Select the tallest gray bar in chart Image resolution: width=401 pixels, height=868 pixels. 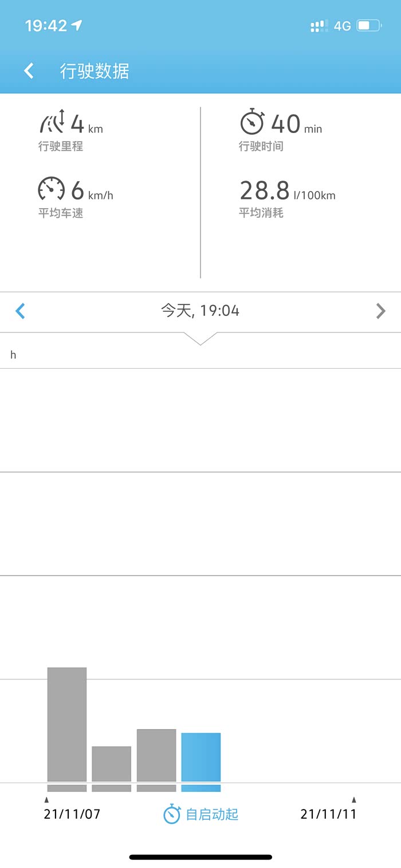(67, 724)
